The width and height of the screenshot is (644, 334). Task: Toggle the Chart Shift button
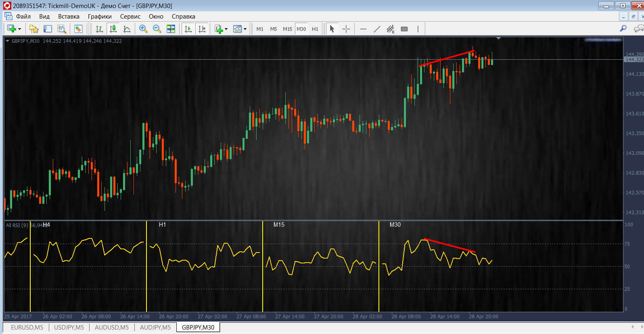point(202,29)
